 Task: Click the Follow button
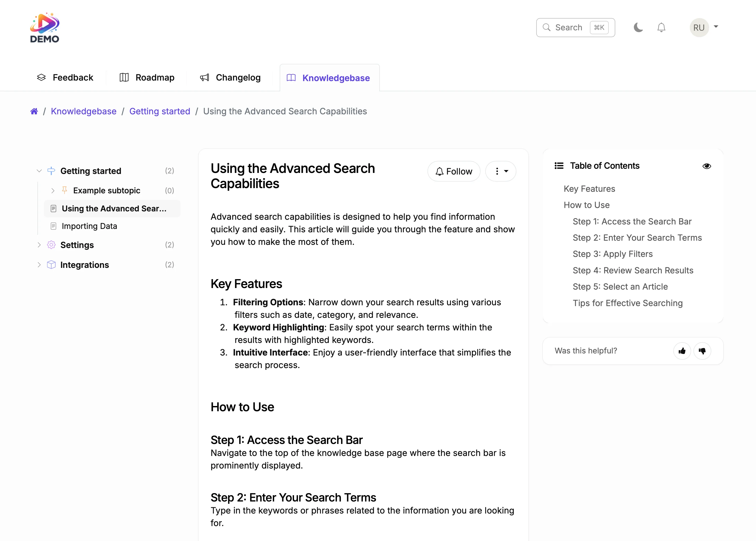[454, 171]
